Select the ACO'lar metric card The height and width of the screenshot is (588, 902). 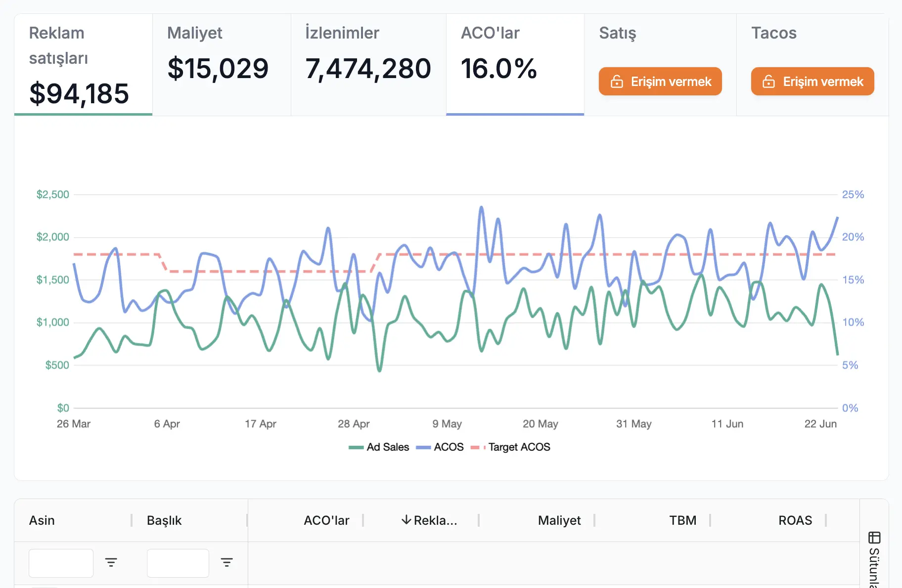tap(514, 64)
